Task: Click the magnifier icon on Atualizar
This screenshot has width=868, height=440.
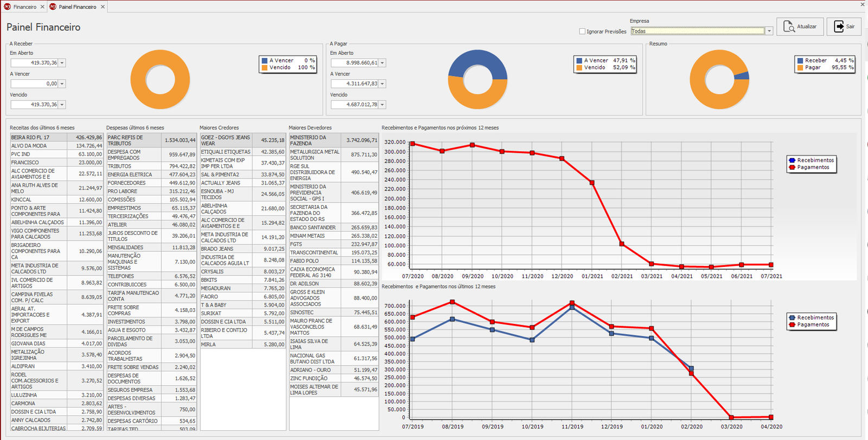Action: click(789, 27)
